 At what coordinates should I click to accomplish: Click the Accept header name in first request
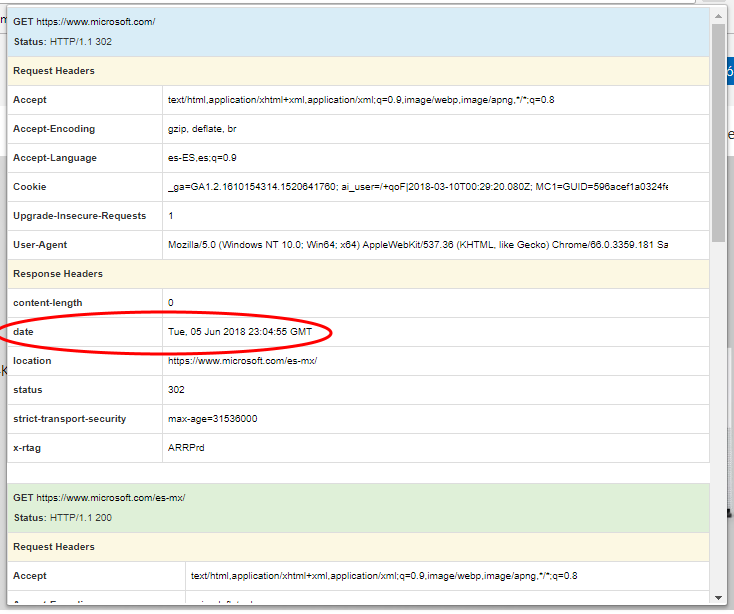30,100
